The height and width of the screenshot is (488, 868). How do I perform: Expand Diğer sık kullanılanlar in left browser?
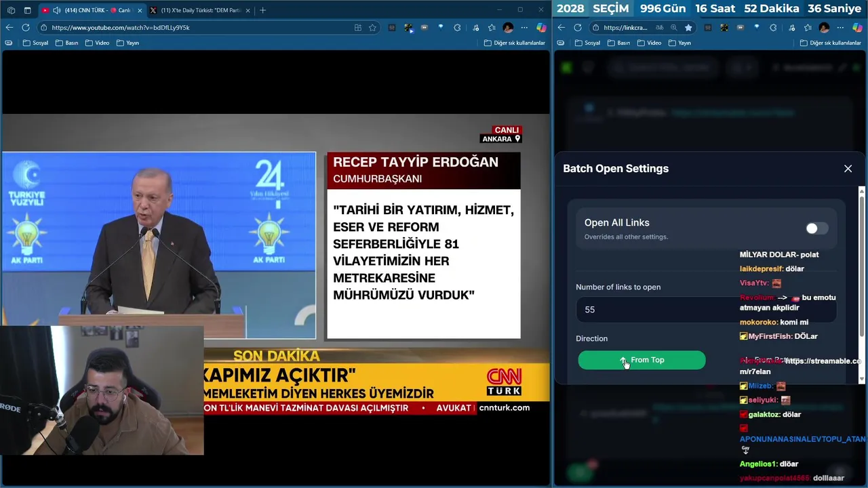coord(514,43)
